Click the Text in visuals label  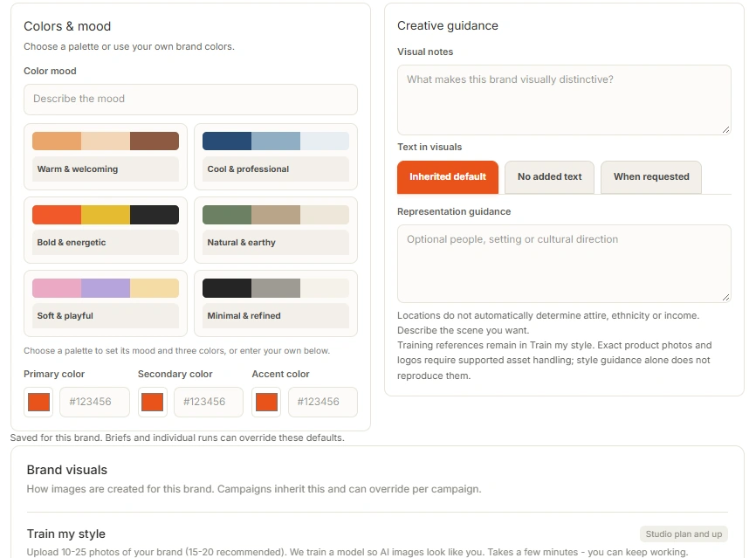click(430, 147)
